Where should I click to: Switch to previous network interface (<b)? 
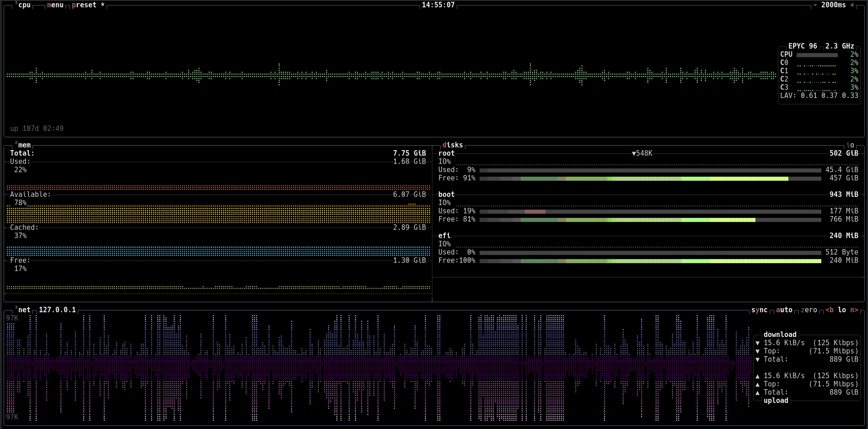[x=830, y=310]
